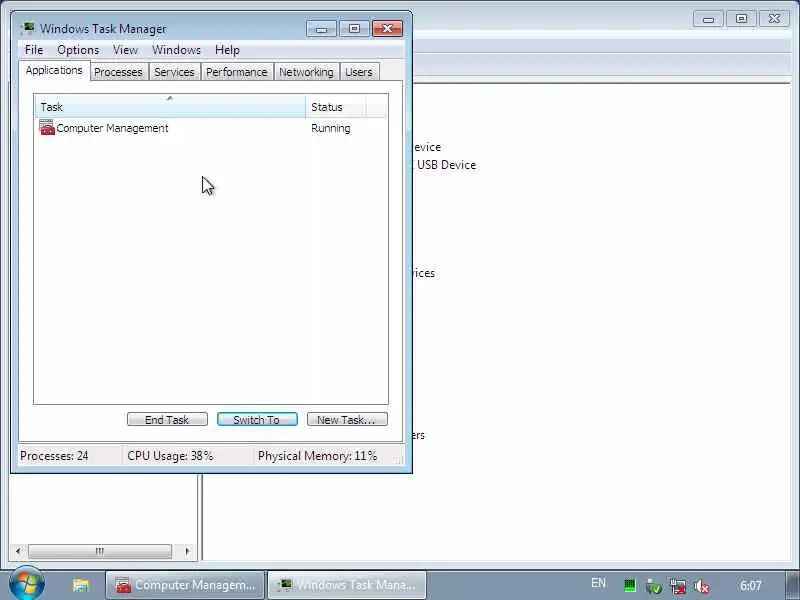Screen dimensions: 800x600
Task: Minimize the Windows Task Manager window
Action: point(321,29)
